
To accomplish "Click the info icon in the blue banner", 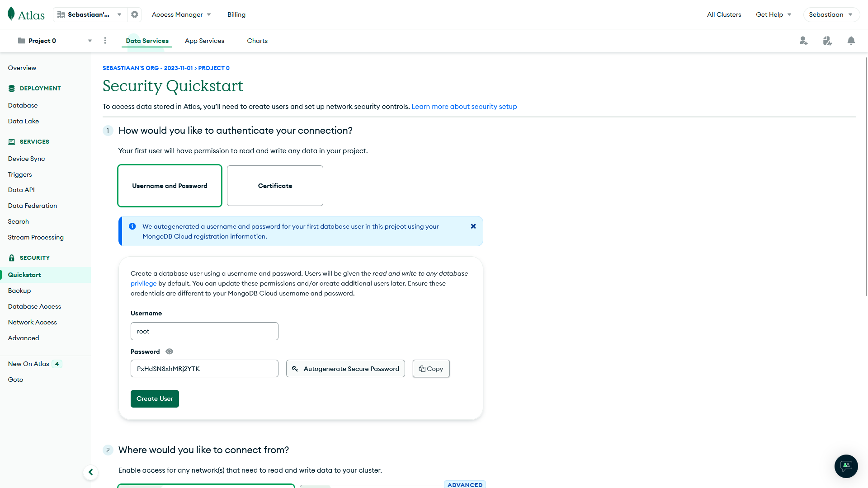I will (132, 226).
